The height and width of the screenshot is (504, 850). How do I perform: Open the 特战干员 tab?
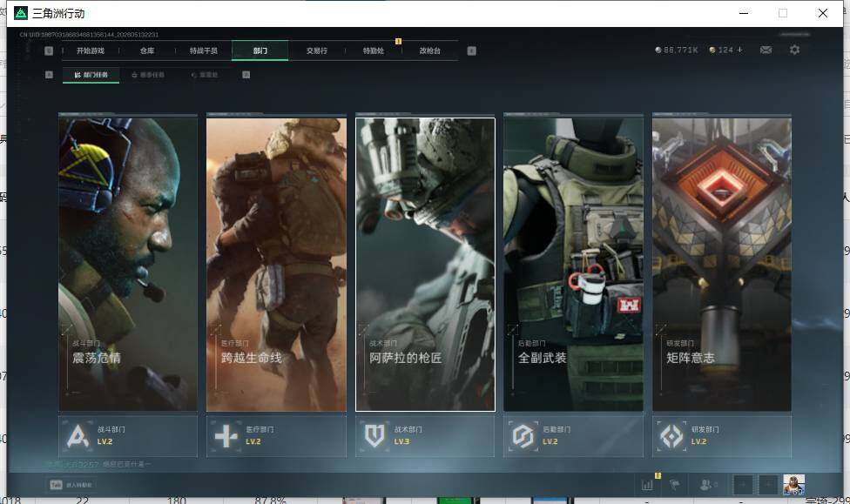pyautogui.click(x=203, y=50)
